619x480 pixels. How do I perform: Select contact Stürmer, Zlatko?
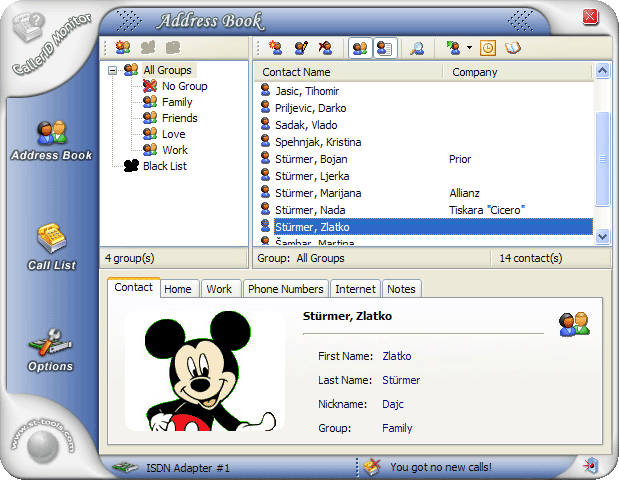coord(433,227)
